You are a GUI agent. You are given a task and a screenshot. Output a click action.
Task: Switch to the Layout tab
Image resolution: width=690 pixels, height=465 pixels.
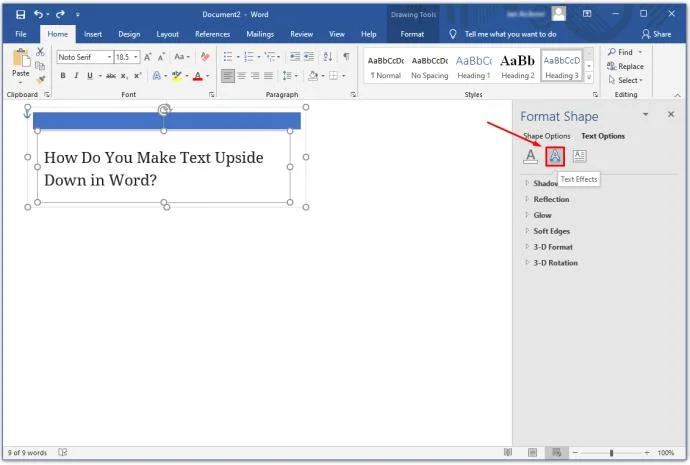[168, 34]
